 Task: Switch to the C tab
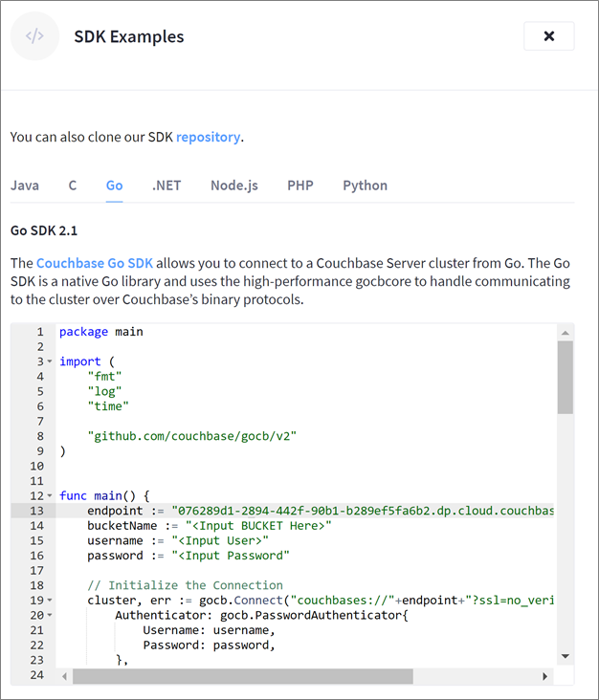tap(73, 186)
